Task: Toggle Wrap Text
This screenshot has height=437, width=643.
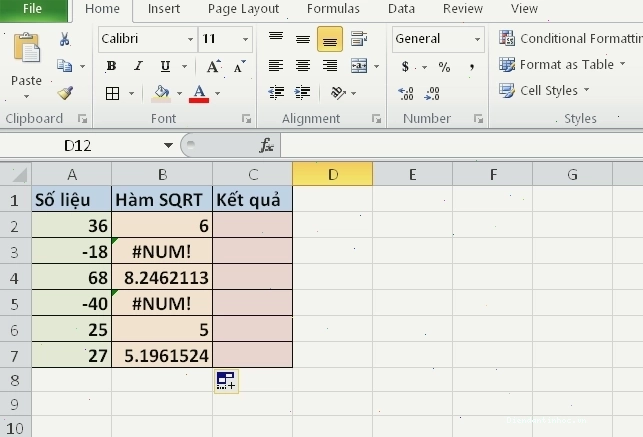Action: (x=359, y=39)
